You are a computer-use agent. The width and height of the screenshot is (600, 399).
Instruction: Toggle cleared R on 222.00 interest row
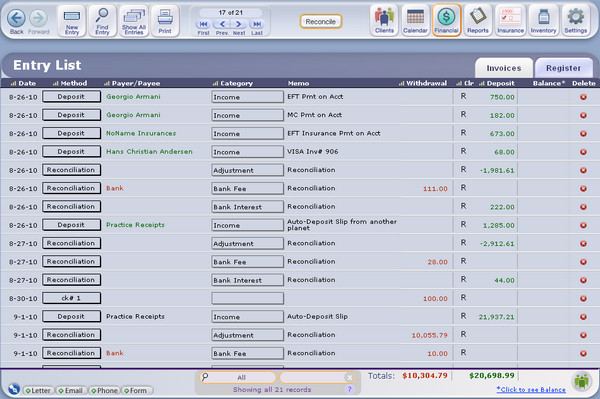click(463, 206)
